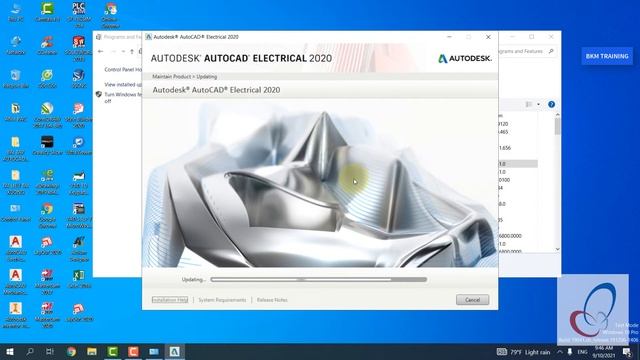Screen dimensions: 640x360
Task: Open Google Chrome shortcut beside the Mastercam icons
Action: click(47, 214)
